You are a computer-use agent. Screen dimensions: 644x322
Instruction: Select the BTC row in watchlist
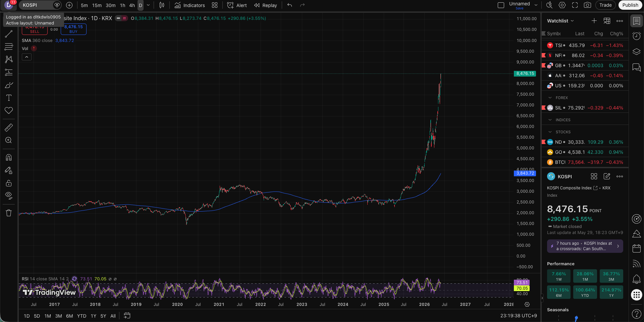click(585, 162)
